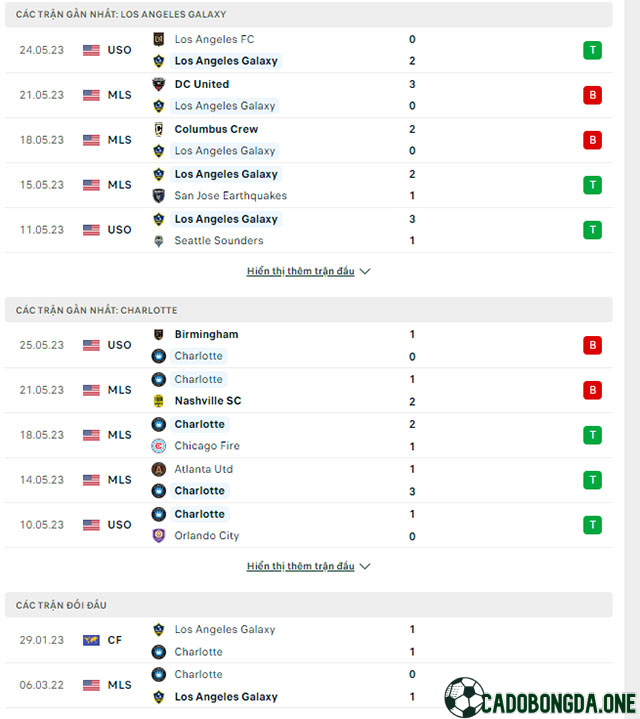This screenshot has width=640, height=719.
Task: Click the red B badge for Birmingham match
Action: (x=592, y=345)
